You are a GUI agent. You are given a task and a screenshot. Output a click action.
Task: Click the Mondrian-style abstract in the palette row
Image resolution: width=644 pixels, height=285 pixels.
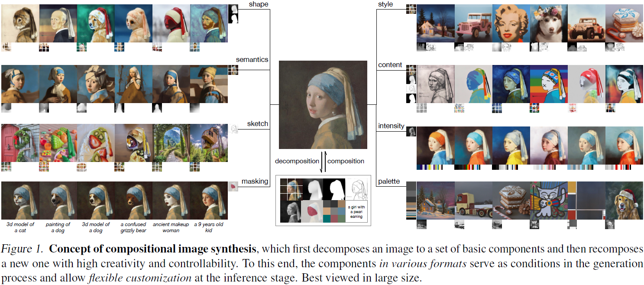click(x=586, y=201)
